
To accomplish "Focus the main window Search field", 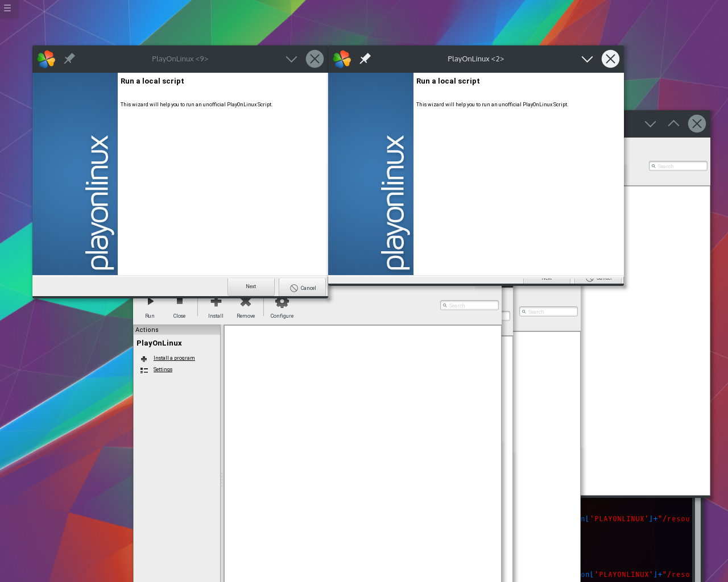I will 469,305.
